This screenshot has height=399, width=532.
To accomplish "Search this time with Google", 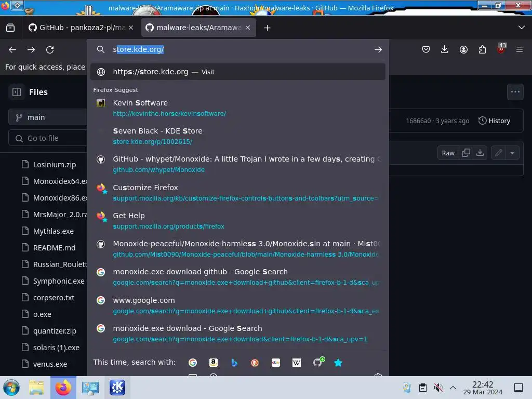I will (x=193, y=363).
